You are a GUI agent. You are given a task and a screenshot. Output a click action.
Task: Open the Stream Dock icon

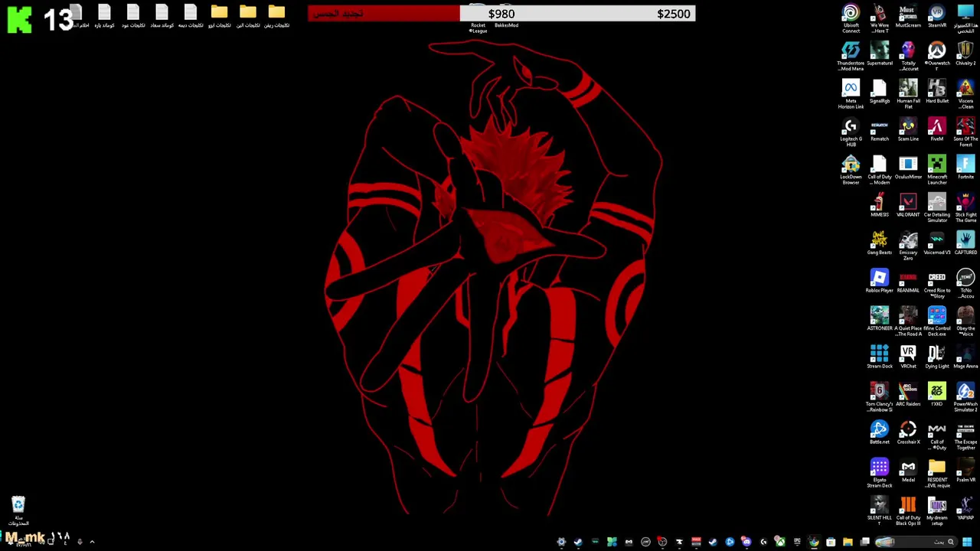click(x=879, y=357)
